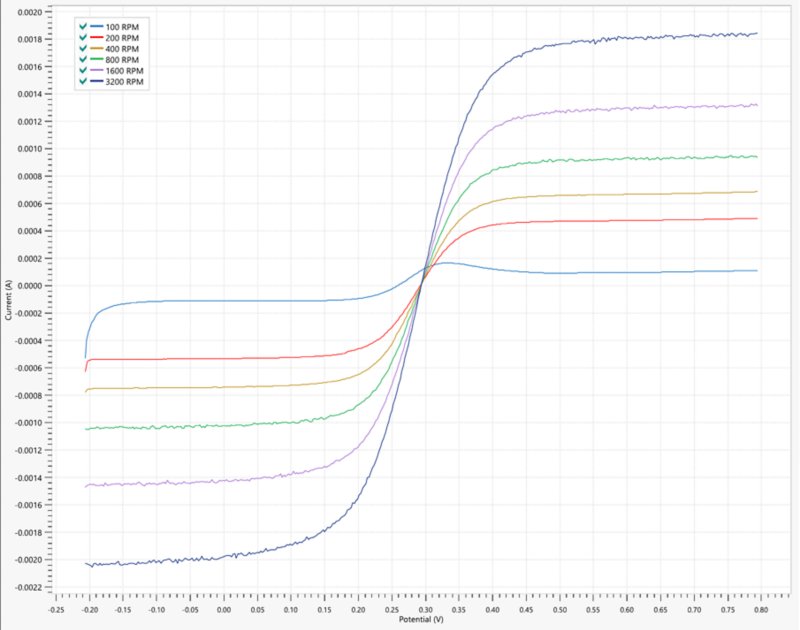The image size is (800, 630).
Task: Uncheck the 1600 RPM trace checkbox
Action: pos(83,70)
